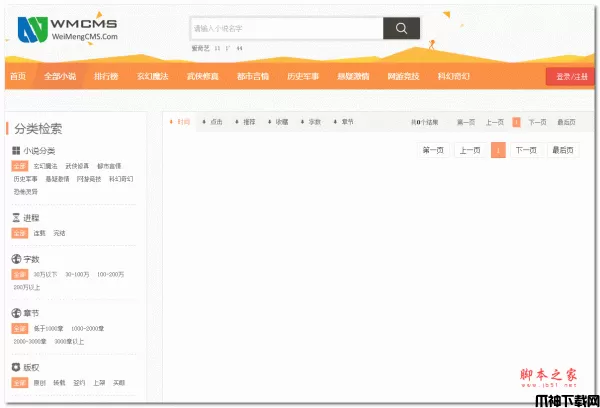Click the magnifier search button
Viewport: 600px width, 408px height.
point(401,28)
